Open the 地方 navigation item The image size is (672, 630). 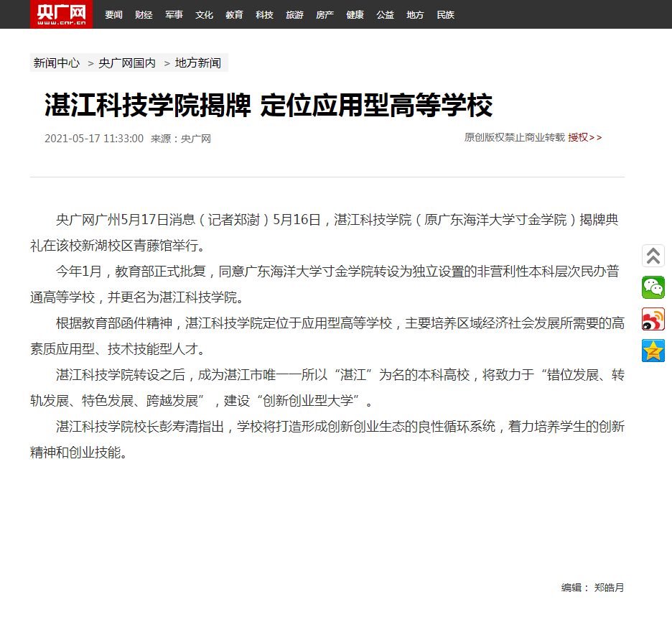[x=415, y=15]
